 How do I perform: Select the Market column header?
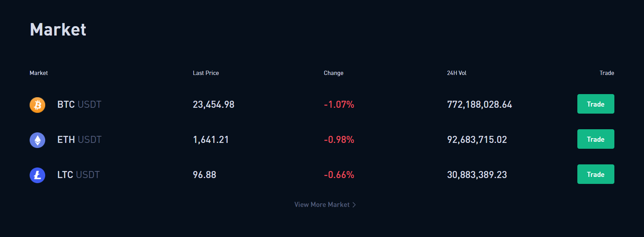[39, 73]
